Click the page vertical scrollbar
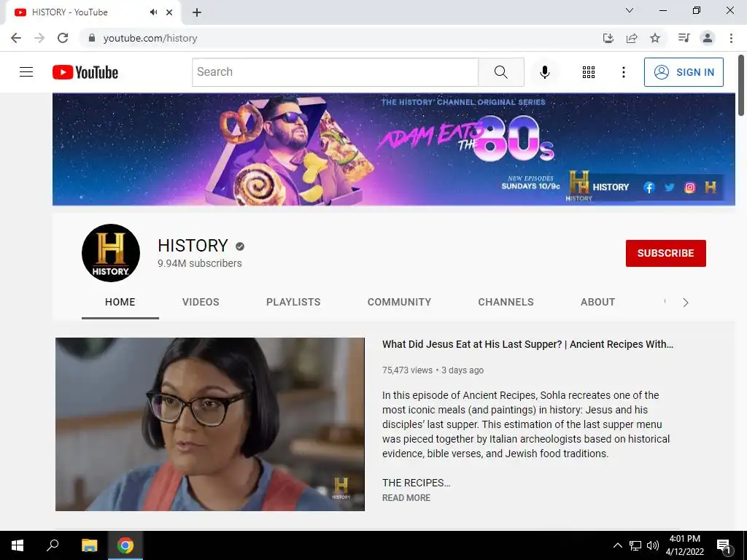The image size is (747, 560). (x=741, y=86)
